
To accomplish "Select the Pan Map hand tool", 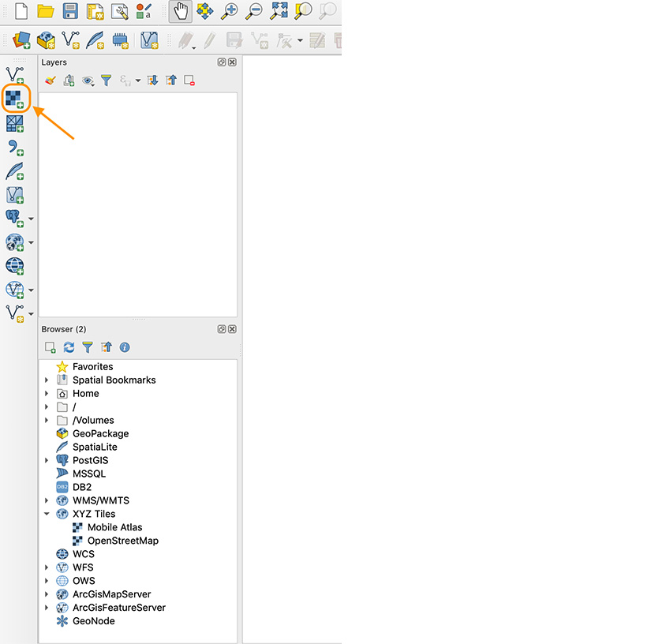I will click(180, 12).
